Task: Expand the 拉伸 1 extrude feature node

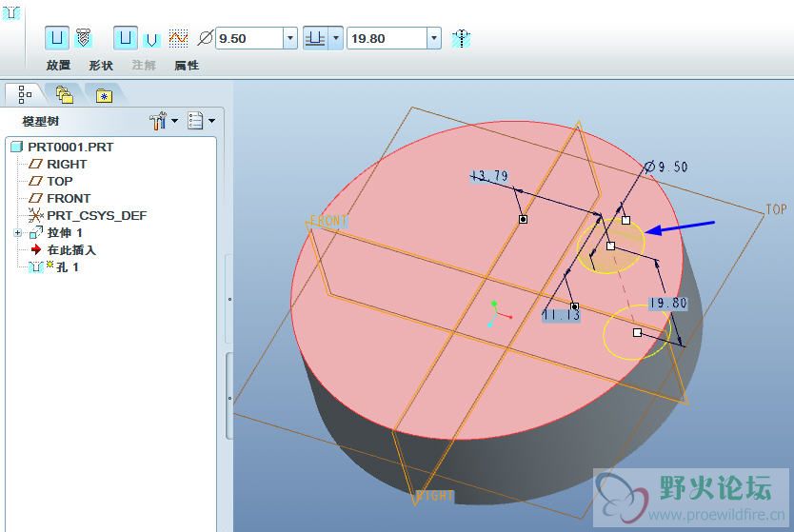Action: [x=18, y=233]
